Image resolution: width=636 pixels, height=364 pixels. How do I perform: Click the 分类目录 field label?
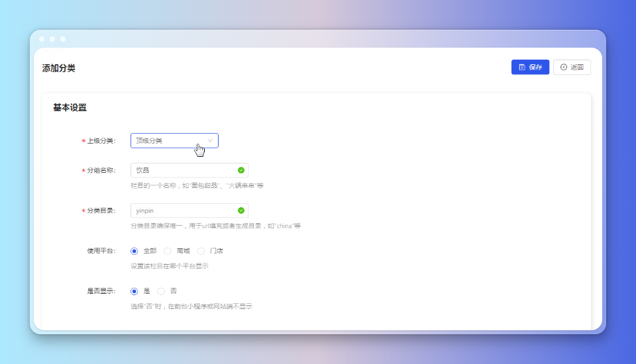pos(101,210)
